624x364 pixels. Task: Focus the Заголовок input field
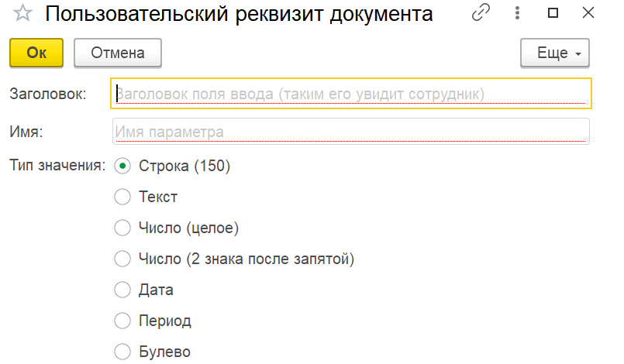[x=351, y=94]
